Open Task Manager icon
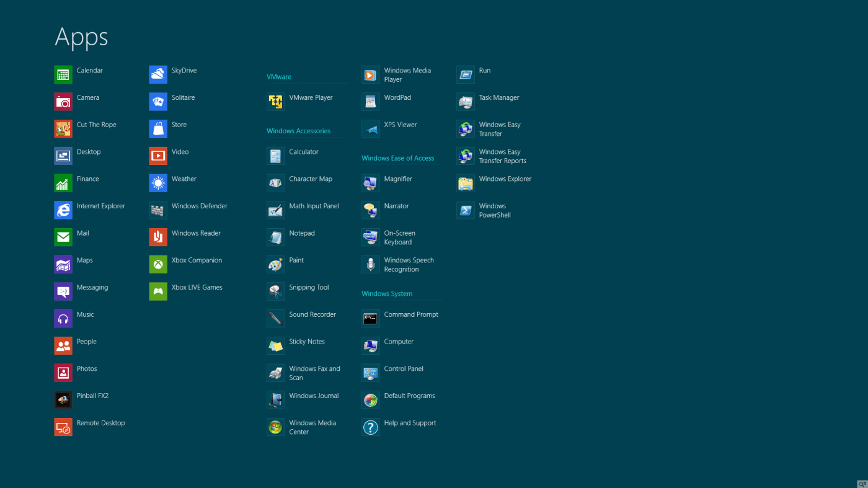 click(466, 102)
